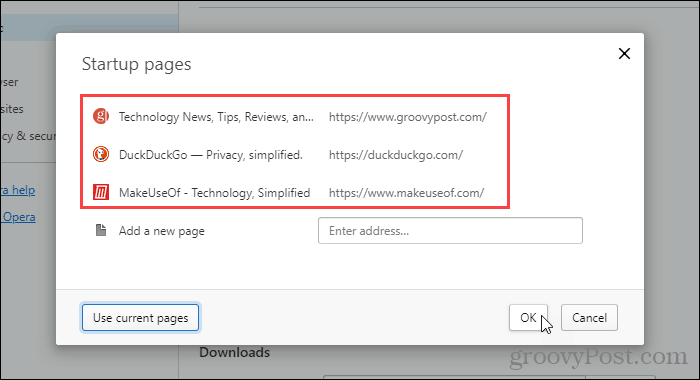Select the MakeUseOf - Technology, Simplified entry title
Screen dimensions: 700x380
pyautogui.click(x=214, y=193)
